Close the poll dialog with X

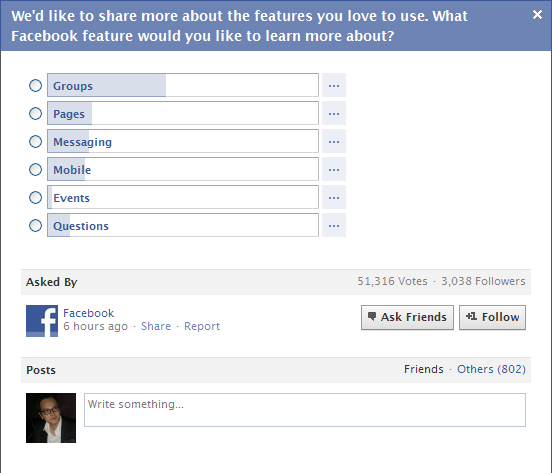coord(537,14)
